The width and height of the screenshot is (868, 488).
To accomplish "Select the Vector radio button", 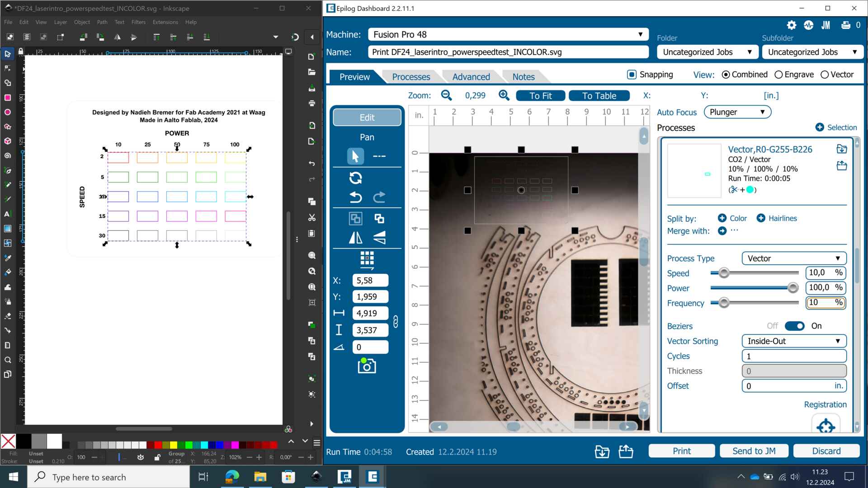I will pos(826,75).
